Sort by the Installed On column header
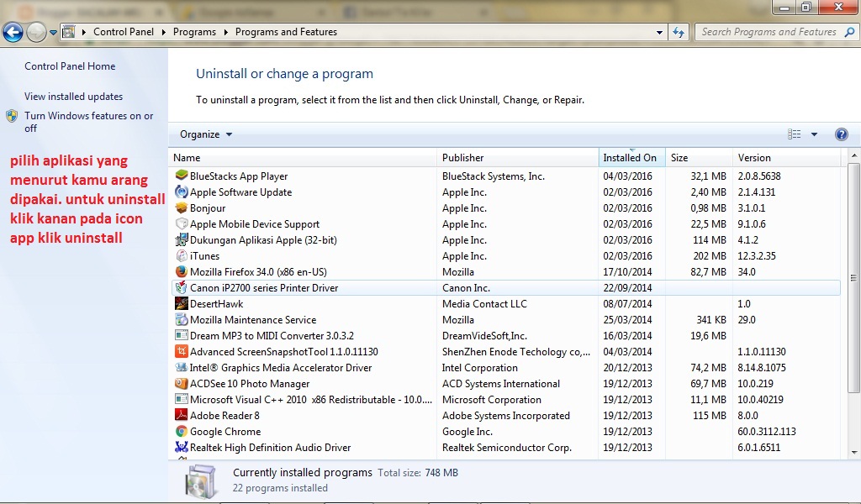 pos(631,157)
